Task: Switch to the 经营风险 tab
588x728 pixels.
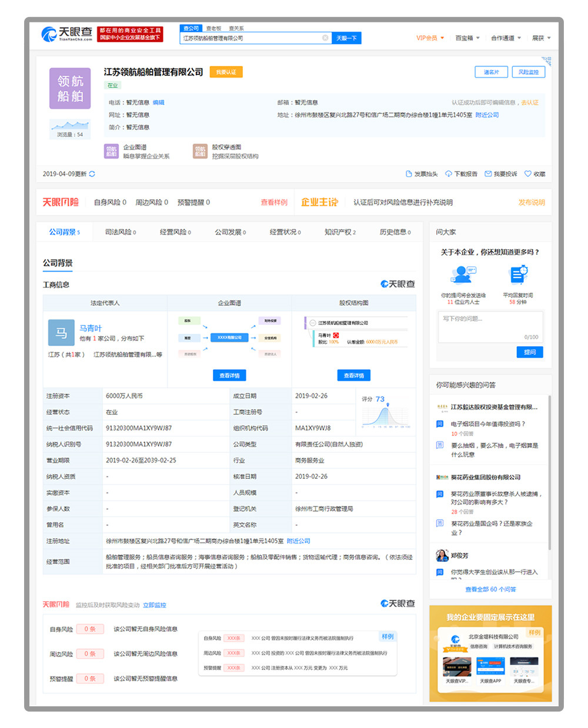Action: click(175, 232)
